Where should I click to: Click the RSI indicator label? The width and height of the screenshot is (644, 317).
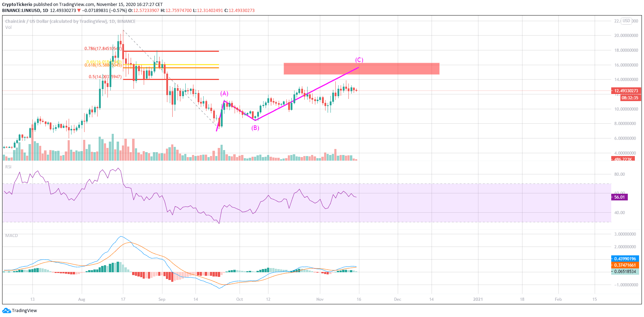[x=8, y=167]
